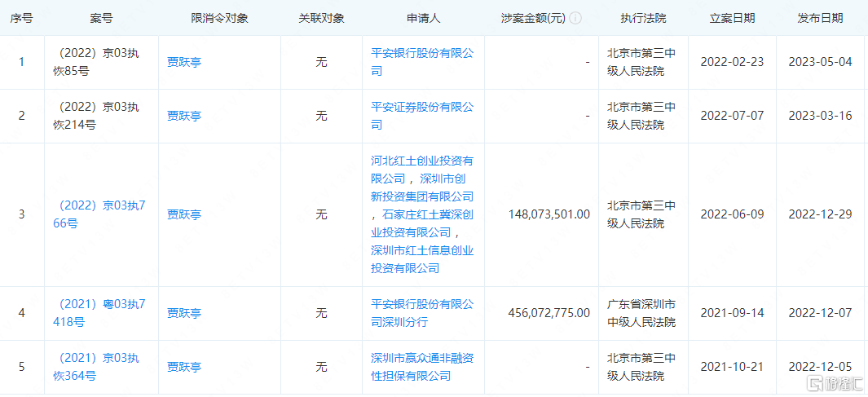Click the 发布日期 column header
This screenshot has height=397, width=868.
pyautogui.click(x=820, y=18)
